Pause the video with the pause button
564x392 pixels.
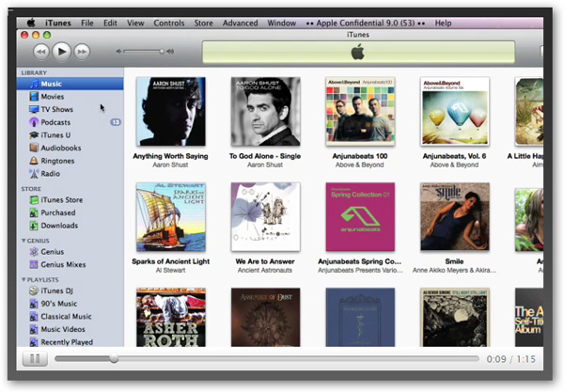(35, 358)
